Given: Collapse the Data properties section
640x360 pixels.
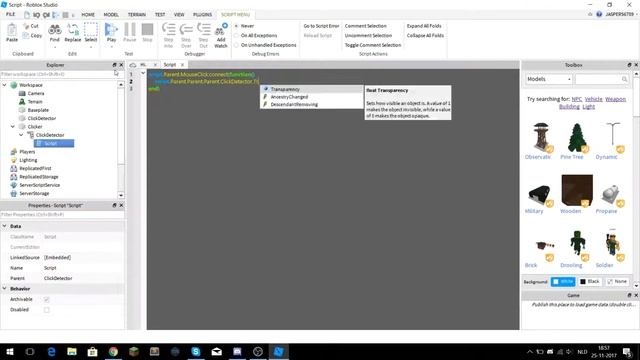Looking at the screenshot, I should pyautogui.click(x=4, y=226).
